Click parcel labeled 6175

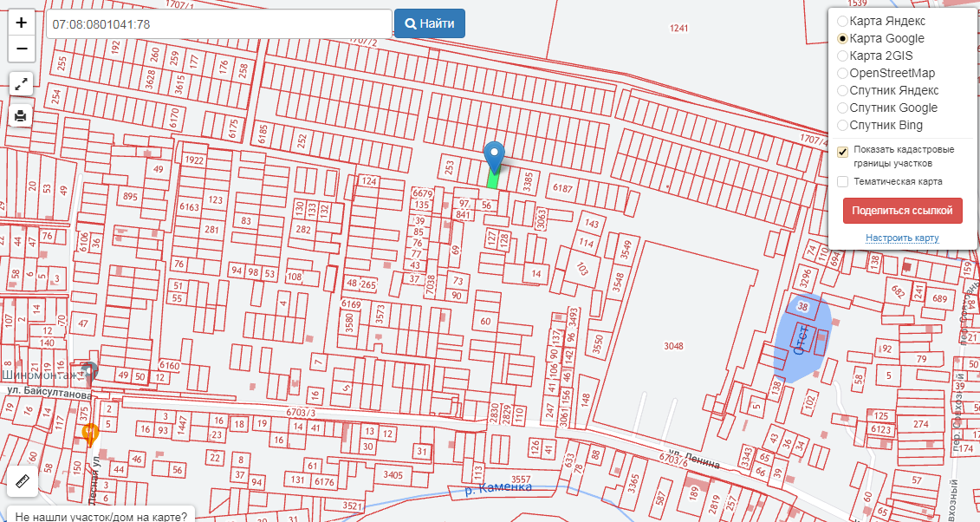tap(234, 128)
